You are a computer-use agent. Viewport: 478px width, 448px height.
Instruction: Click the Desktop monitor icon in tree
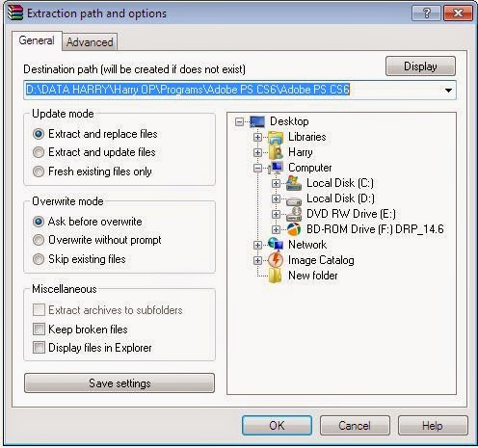click(257, 121)
